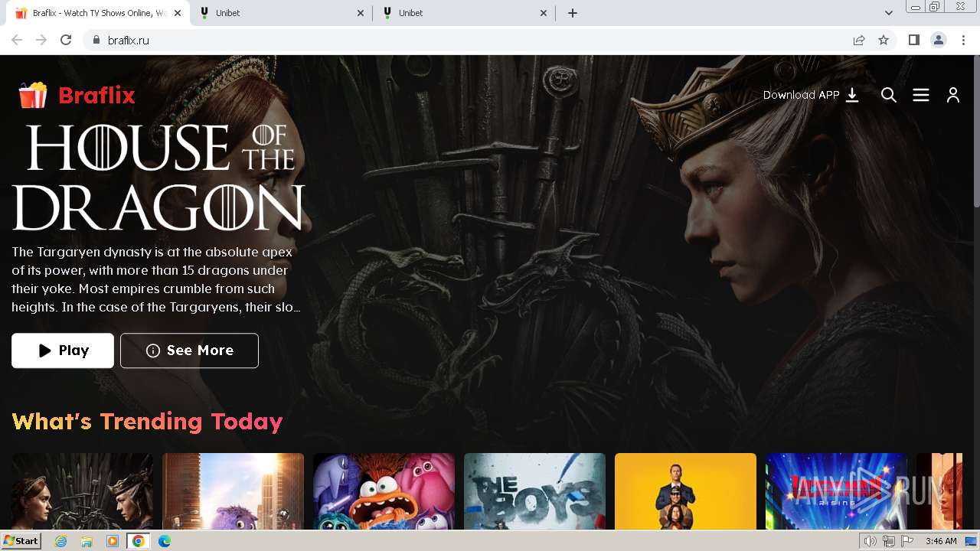Click the See More button

189,350
